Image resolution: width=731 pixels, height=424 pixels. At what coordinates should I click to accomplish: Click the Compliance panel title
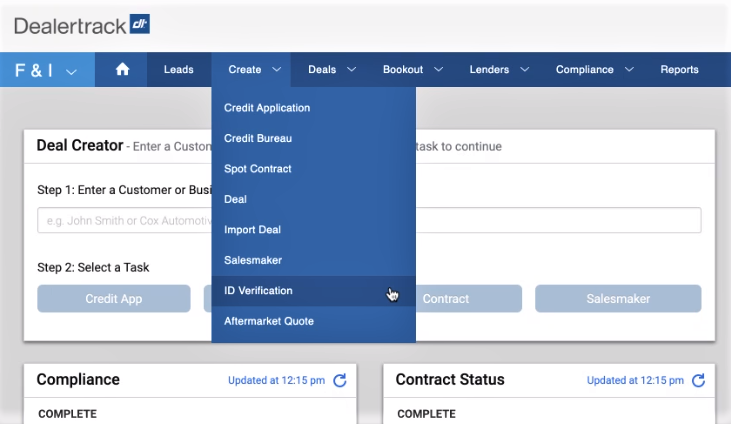tap(78, 380)
